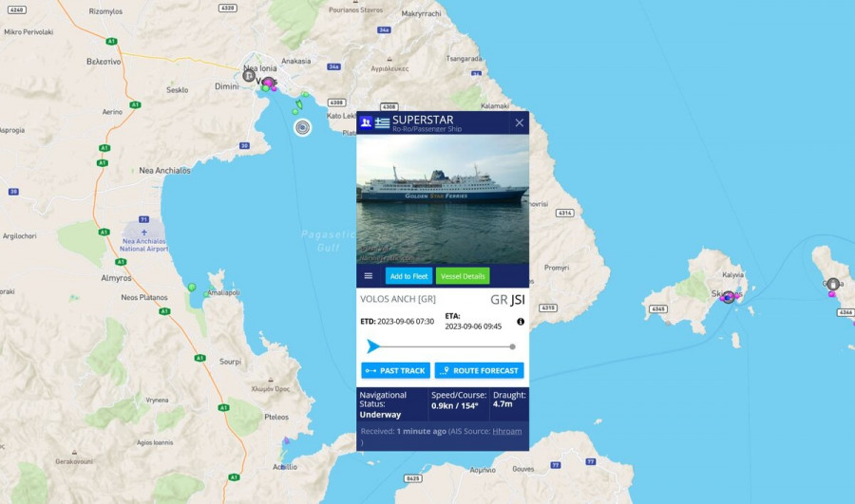Click Nea Anchialos National Airport icon

coord(144,233)
